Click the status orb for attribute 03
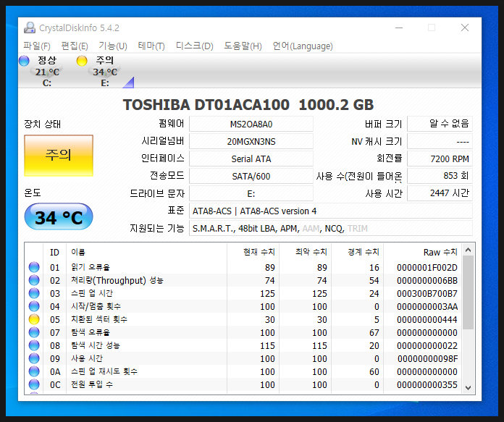The width and height of the screenshot is (504, 422). [x=34, y=293]
